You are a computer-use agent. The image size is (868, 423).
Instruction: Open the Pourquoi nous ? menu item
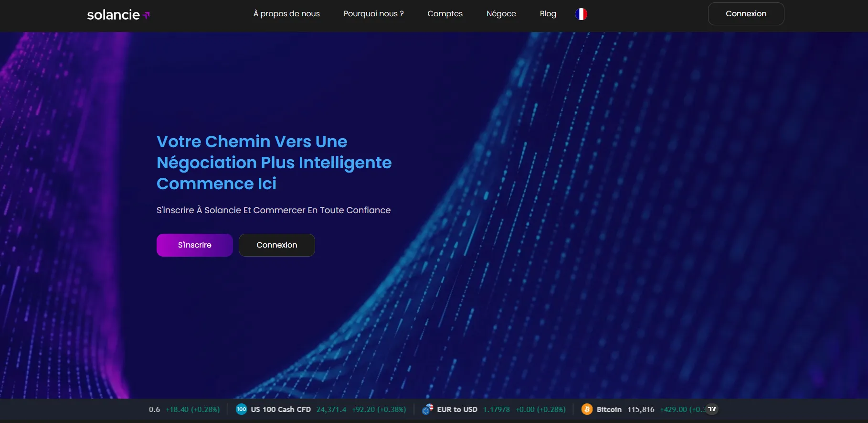[x=373, y=14]
